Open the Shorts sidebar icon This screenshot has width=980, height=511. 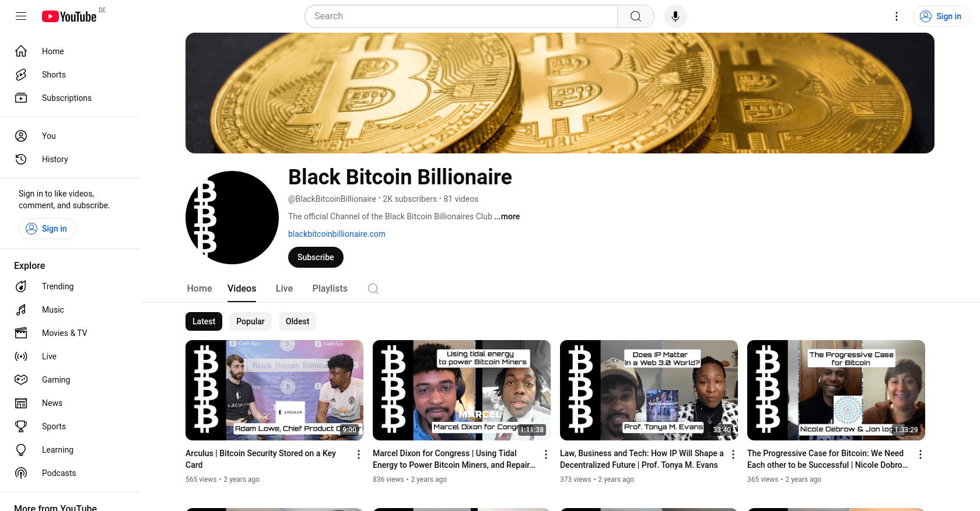[21, 75]
